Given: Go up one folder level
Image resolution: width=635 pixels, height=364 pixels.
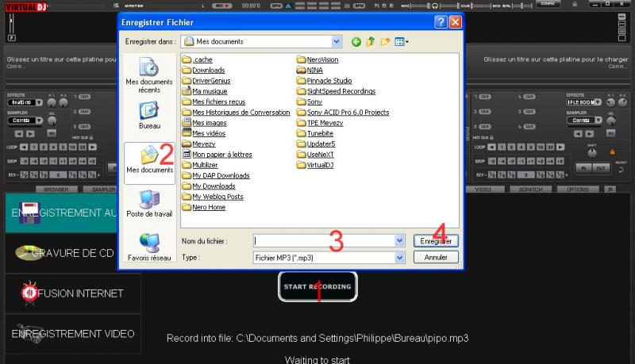Looking at the screenshot, I should pyautogui.click(x=370, y=42).
